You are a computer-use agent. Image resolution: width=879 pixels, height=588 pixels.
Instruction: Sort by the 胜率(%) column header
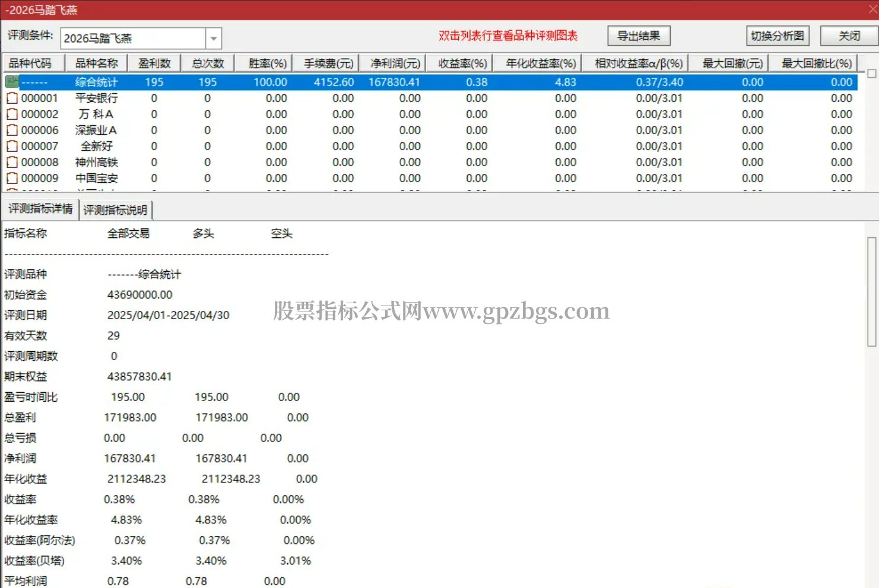tap(267, 63)
